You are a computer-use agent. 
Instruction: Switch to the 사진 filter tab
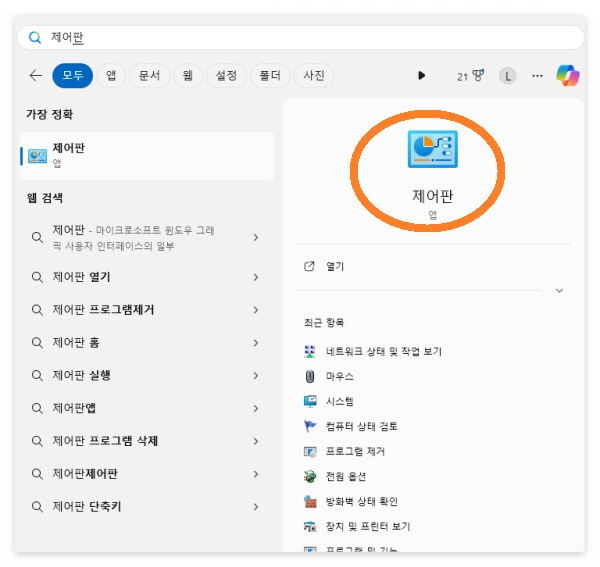[314, 75]
